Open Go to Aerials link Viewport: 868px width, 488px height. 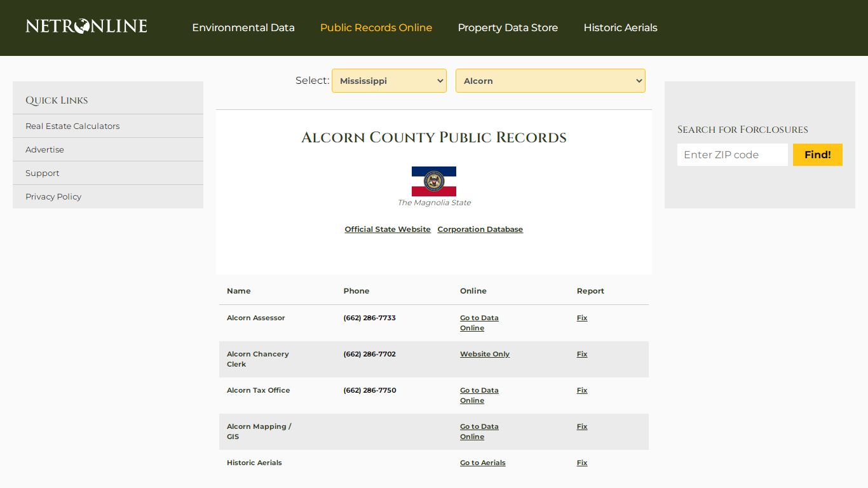(x=483, y=463)
